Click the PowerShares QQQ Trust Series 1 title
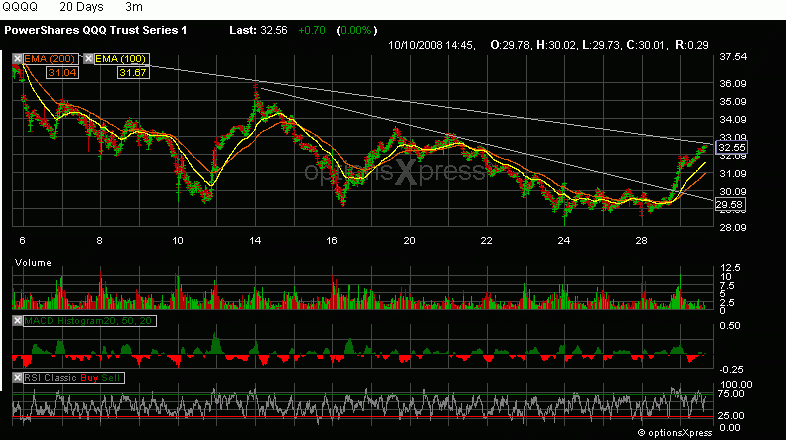 click(96, 30)
